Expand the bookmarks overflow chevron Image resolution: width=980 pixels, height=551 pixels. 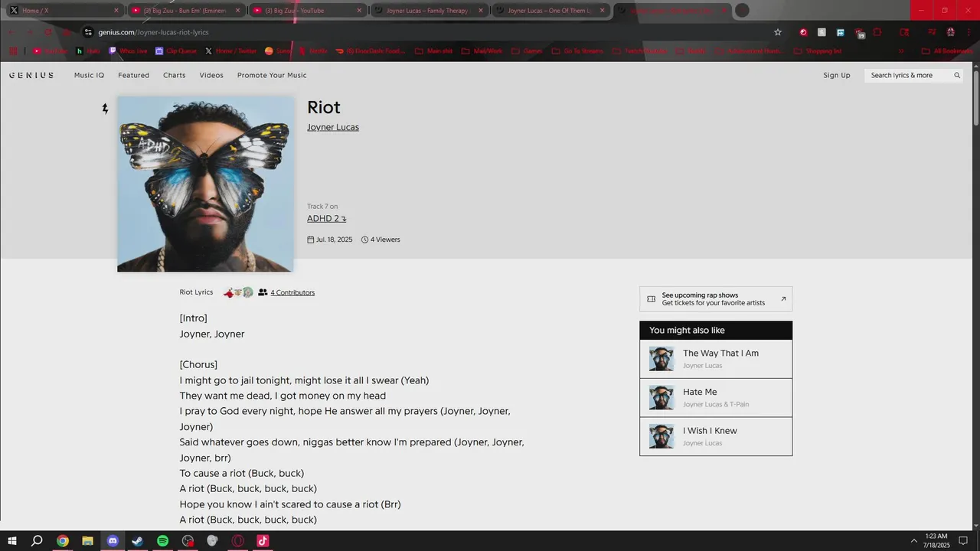pos(901,51)
